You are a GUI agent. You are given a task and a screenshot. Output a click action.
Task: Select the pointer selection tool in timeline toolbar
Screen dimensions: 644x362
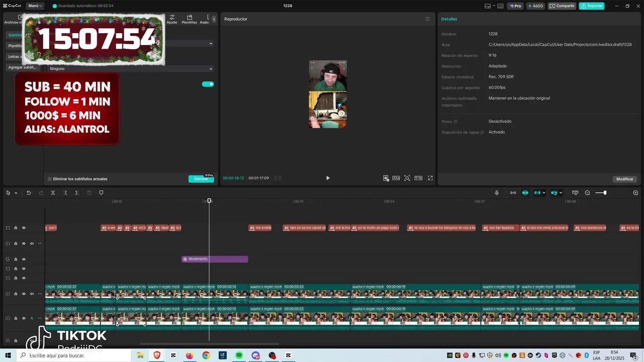(x=8, y=193)
